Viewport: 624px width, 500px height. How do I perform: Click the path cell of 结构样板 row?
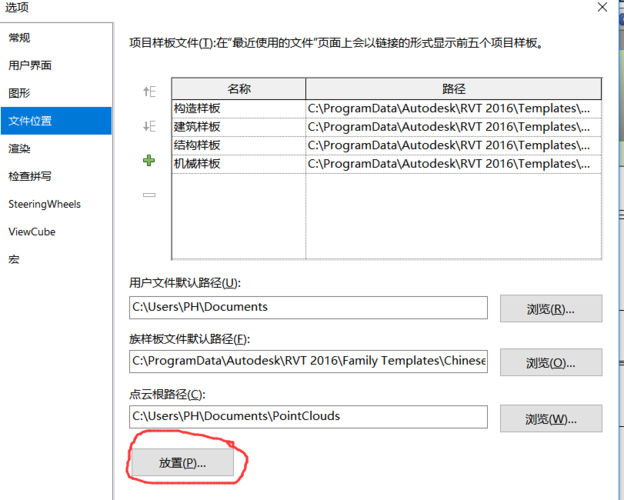point(454,145)
